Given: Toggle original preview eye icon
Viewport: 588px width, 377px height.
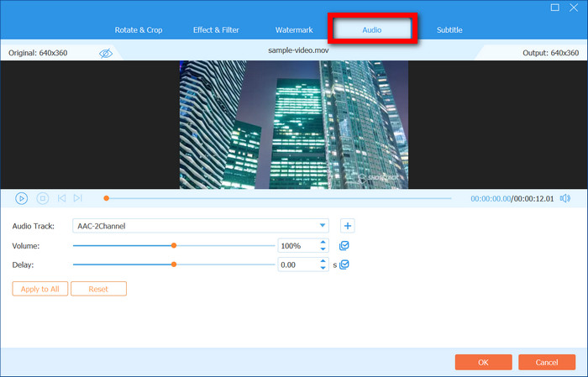Looking at the screenshot, I should (106, 53).
